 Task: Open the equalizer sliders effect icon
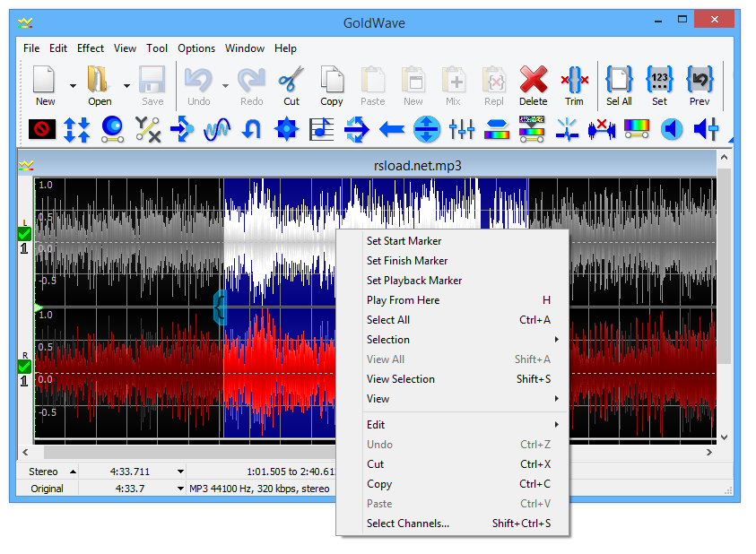pyautogui.click(x=462, y=130)
